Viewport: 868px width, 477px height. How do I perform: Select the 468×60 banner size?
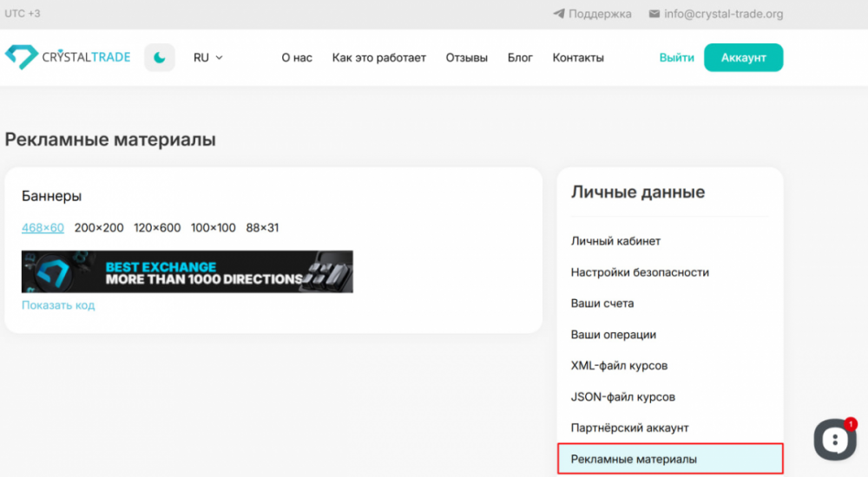43,228
